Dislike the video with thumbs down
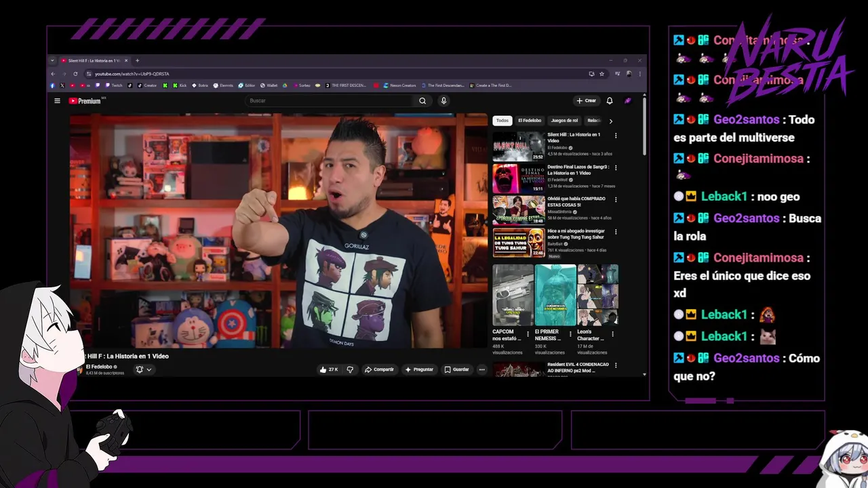The width and height of the screenshot is (868, 488). point(350,369)
